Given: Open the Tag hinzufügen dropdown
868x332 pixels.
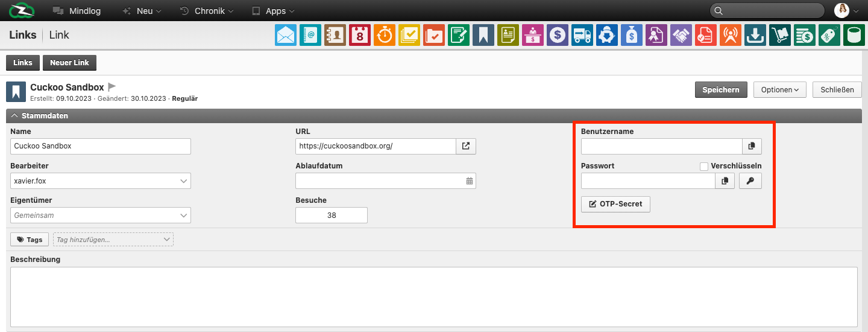Looking at the screenshot, I should (113, 240).
